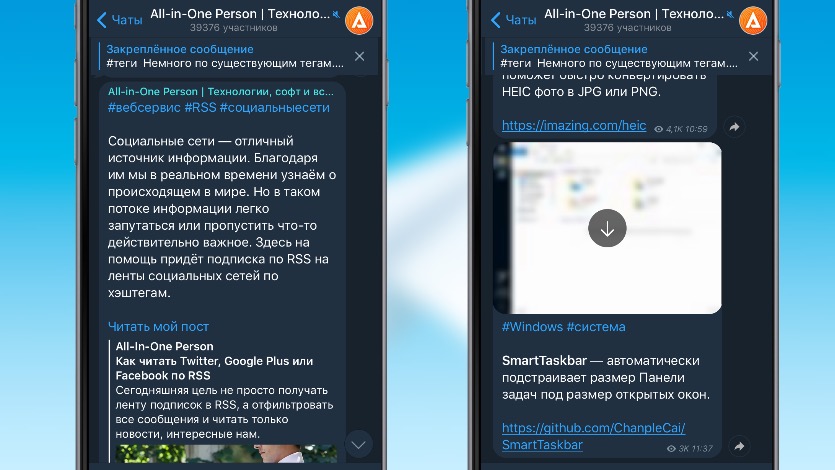
Task: Dismiss pinned message on left phone
Action: tap(359, 56)
